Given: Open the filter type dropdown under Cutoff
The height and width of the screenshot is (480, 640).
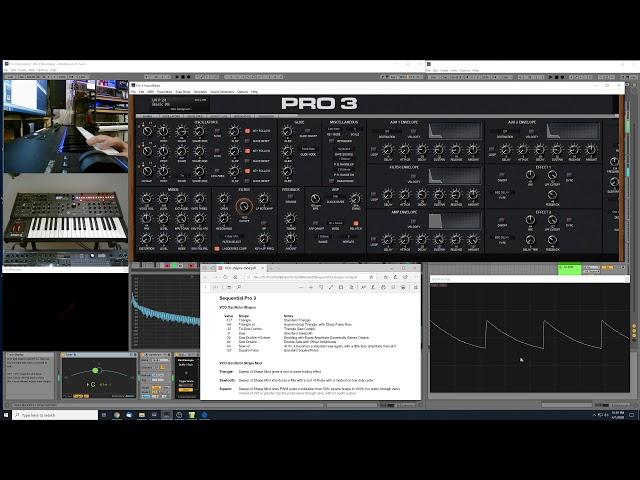Looking at the screenshot, I should [231, 236].
